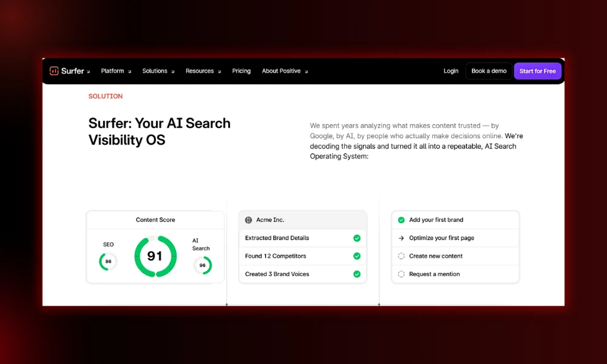Click the AI Search label in Content Score
The image size is (607, 364).
click(x=201, y=244)
